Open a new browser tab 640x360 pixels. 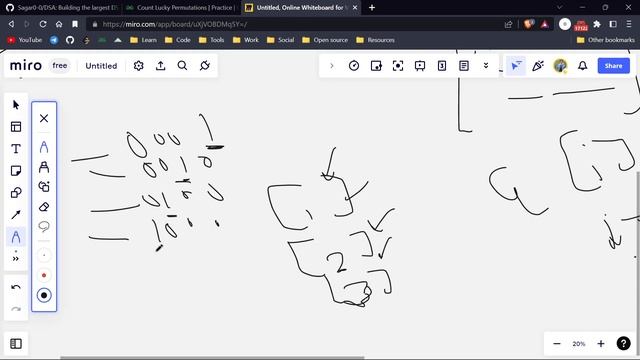[372, 8]
